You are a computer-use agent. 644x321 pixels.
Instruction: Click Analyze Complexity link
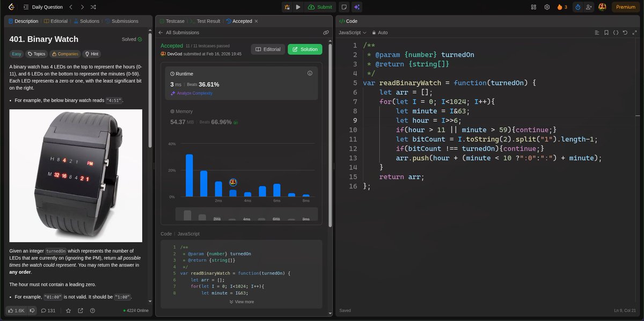[191, 93]
